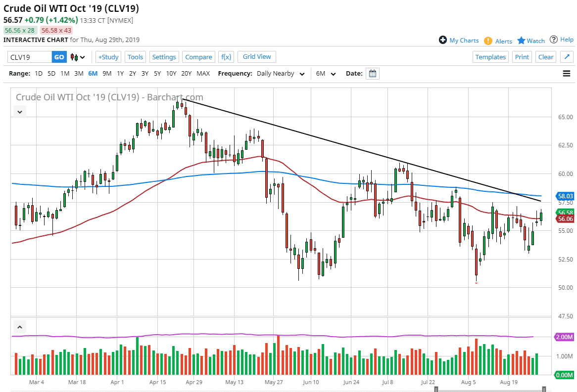The height and width of the screenshot is (392, 577).
Task: Click the GO button
Action: (x=59, y=57)
